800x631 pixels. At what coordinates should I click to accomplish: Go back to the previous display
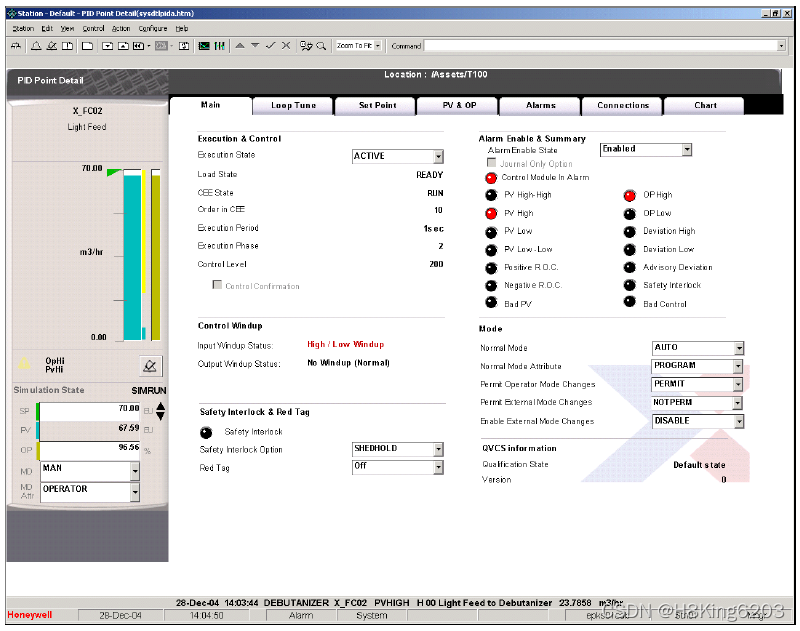pos(138,46)
